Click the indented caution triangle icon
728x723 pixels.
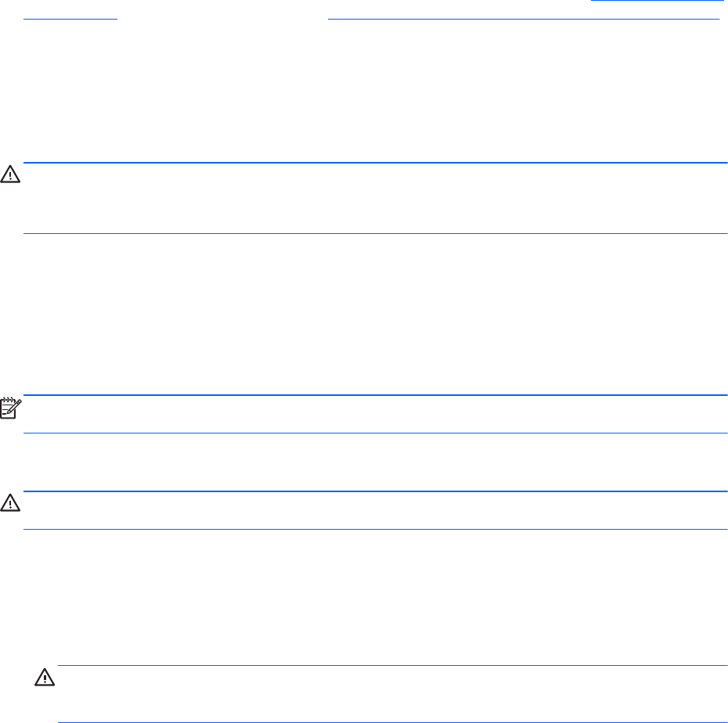pos(45,677)
